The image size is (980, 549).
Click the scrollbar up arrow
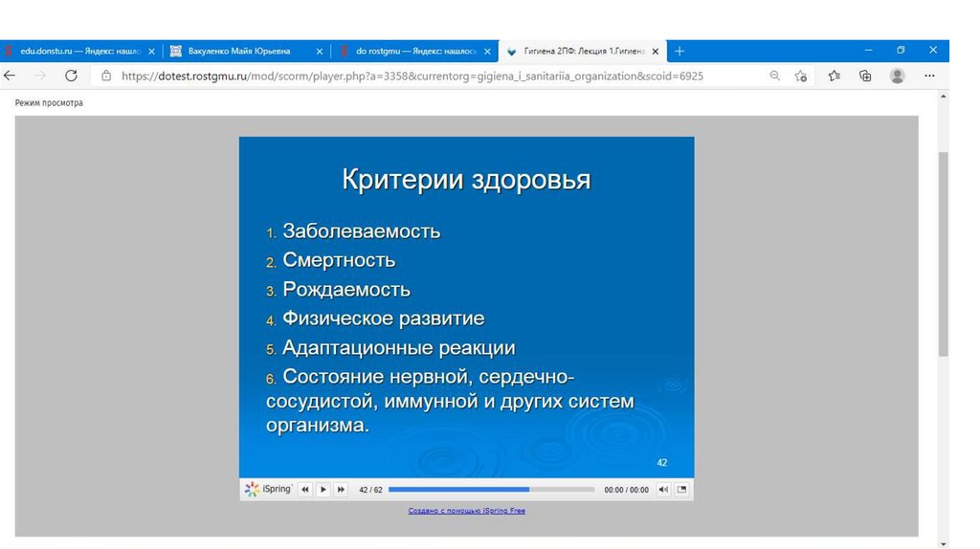click(x=943, y=97)
